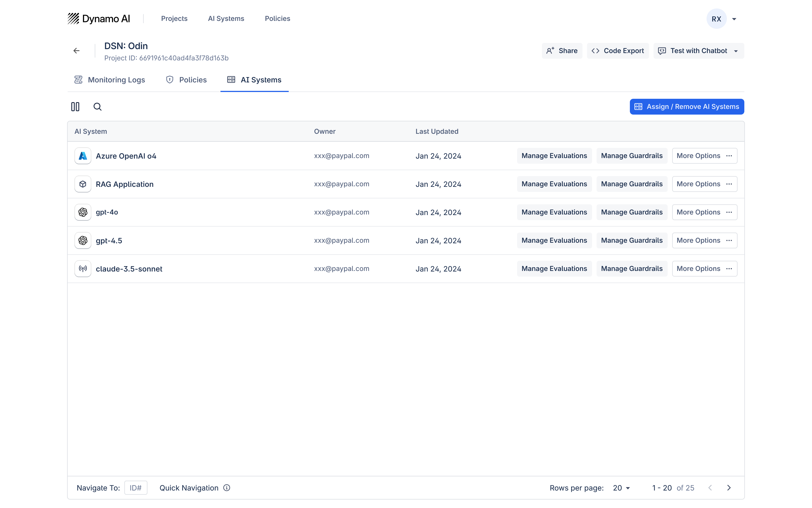The width and height of the screenshot is (812, 508).
Task: Click the Dynamo AI logo
Action: [x=99, y=18]
